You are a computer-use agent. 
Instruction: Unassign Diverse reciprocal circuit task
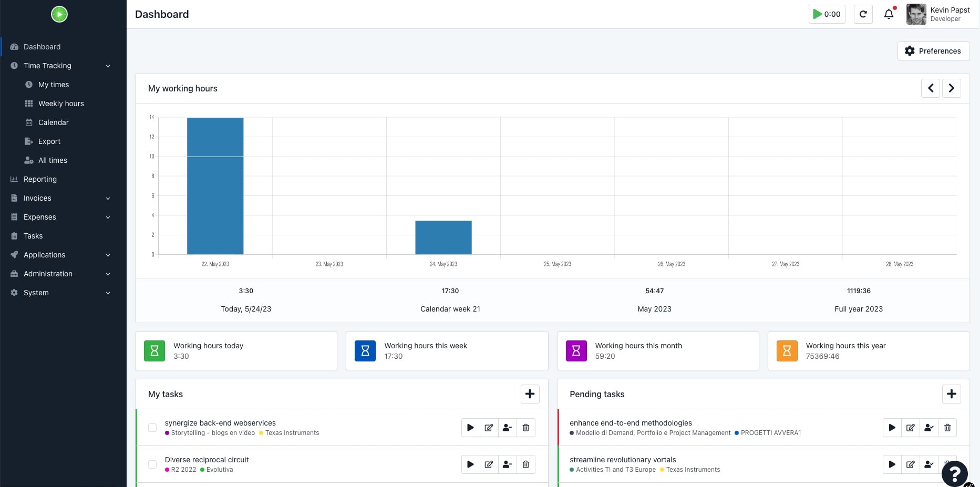click(x=507, y=464)
